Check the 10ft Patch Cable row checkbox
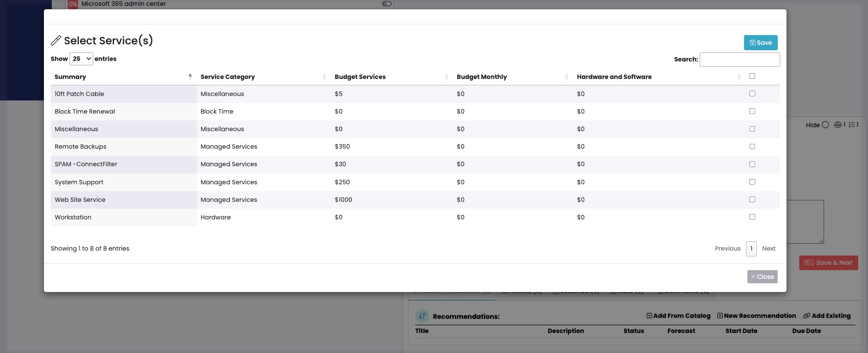Viewport: 868px width, 353px height. pyautogui.click(x=752, y=93)
